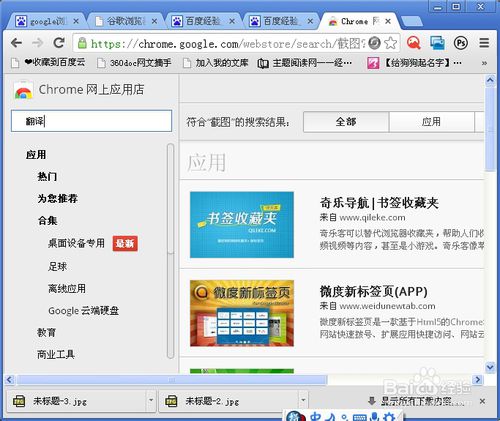This screenshot has width=500, height=421.
Task: Open 足球 collection
Action: coord(57,266)
